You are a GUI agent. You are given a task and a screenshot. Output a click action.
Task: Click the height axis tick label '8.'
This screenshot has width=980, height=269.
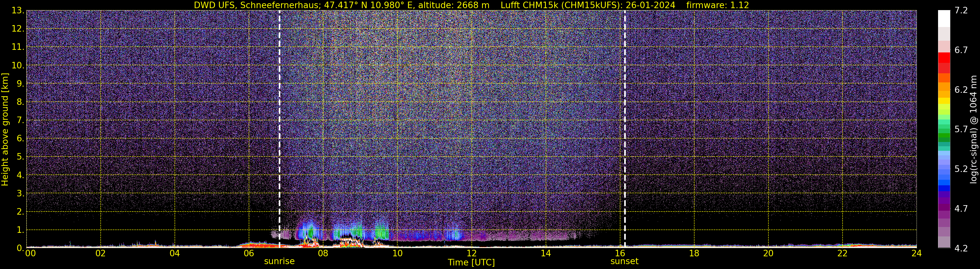pos(20,102)
